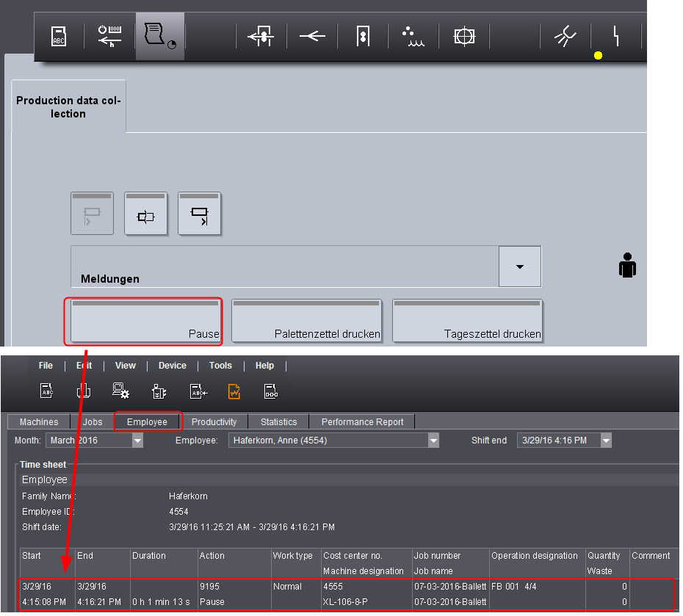Click the Tageszettel drucken button
683x616 pixels.
(x=468, y=321)
